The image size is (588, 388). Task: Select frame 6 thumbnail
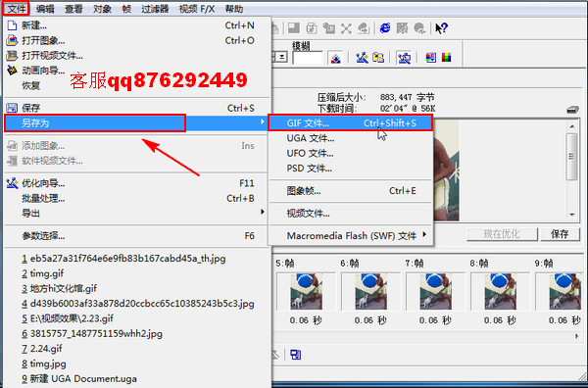click(x=370, y=291)
